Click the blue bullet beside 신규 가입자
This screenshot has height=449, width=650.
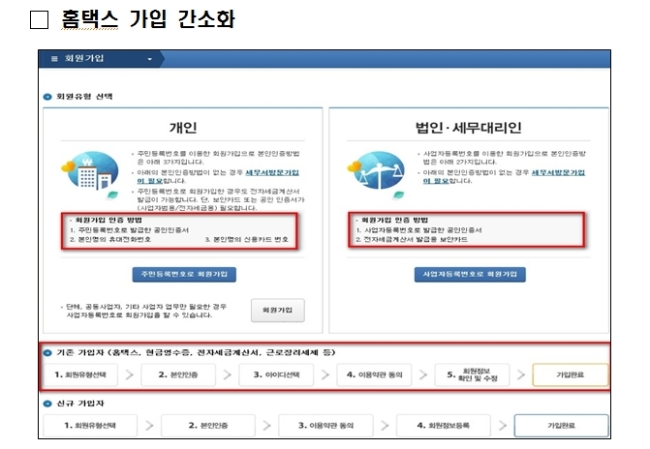[47, 403]
